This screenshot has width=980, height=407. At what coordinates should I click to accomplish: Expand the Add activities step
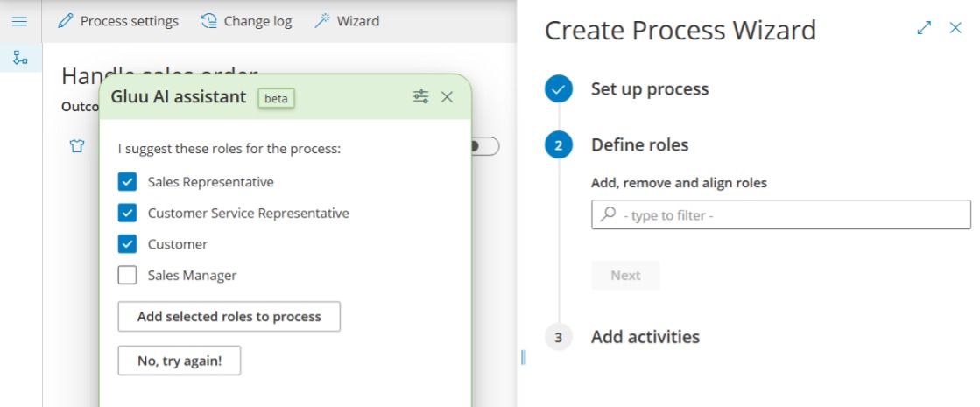[x=645, y=337]
